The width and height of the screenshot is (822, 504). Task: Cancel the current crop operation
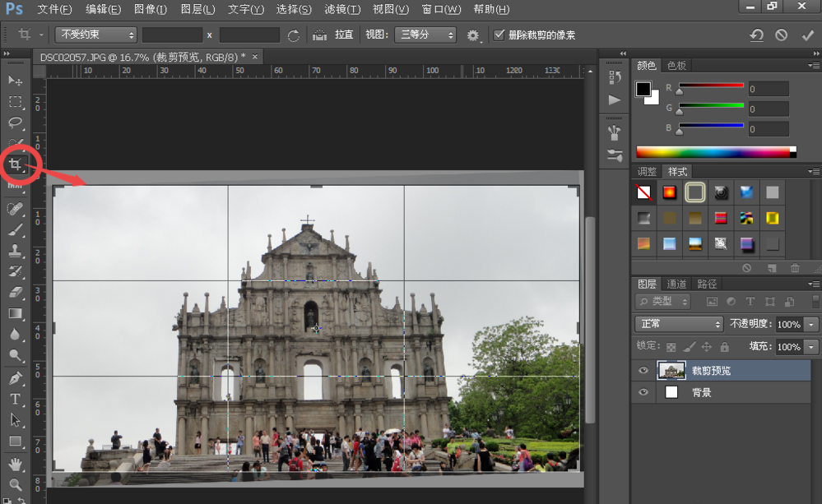tap(782, 35)
